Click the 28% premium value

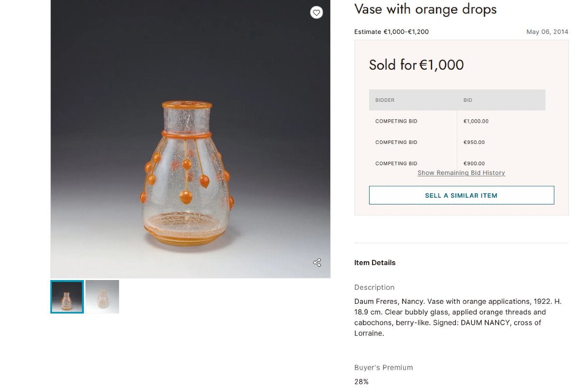point(361,382)
